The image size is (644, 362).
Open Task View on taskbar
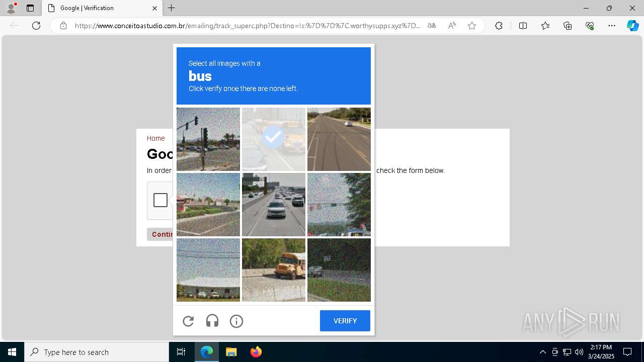click(x=181, y=352)
